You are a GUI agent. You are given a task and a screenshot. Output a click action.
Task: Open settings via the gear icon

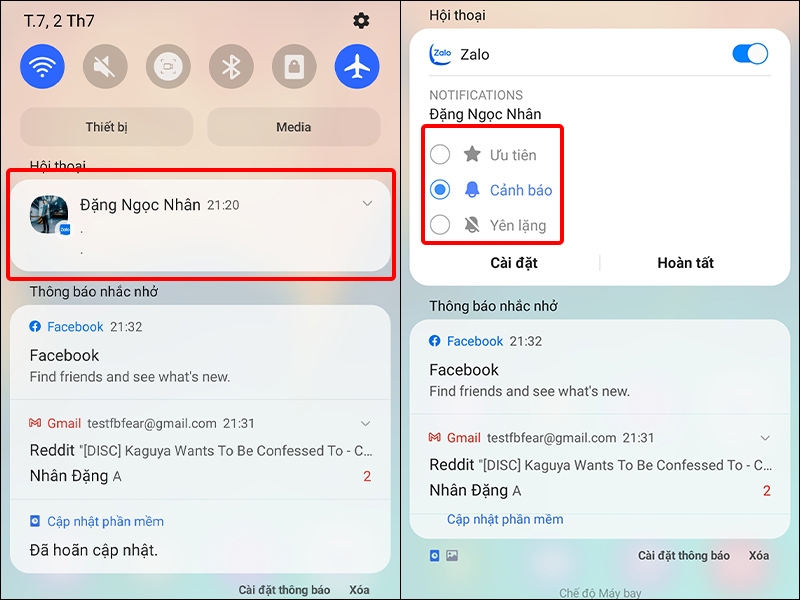click(361, 21)
